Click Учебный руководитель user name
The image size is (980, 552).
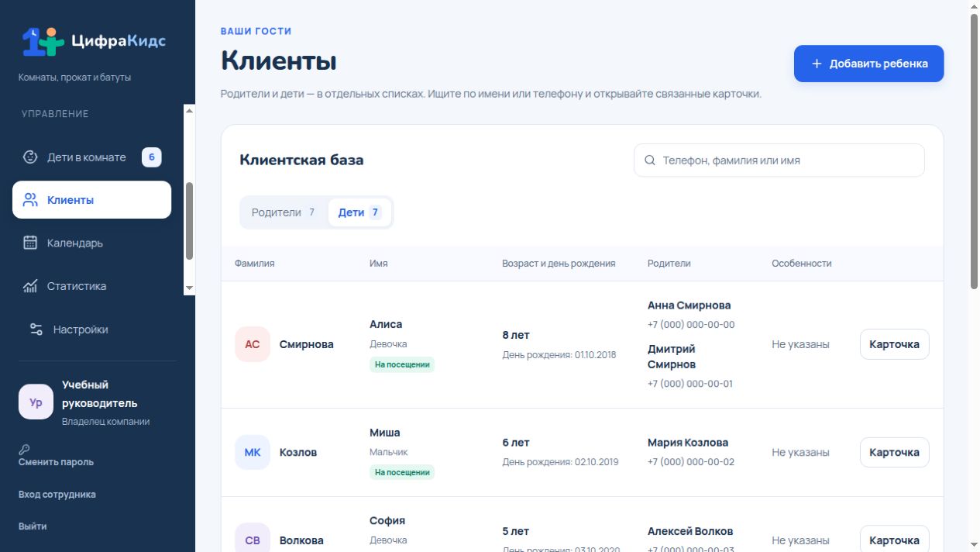point(99,394)
